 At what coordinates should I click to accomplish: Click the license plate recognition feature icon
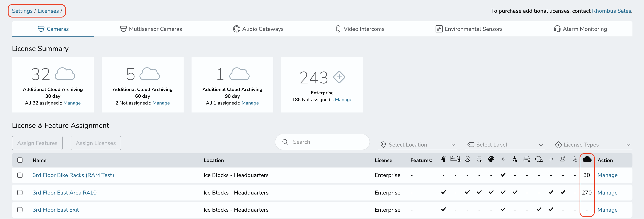pos(455,159)
